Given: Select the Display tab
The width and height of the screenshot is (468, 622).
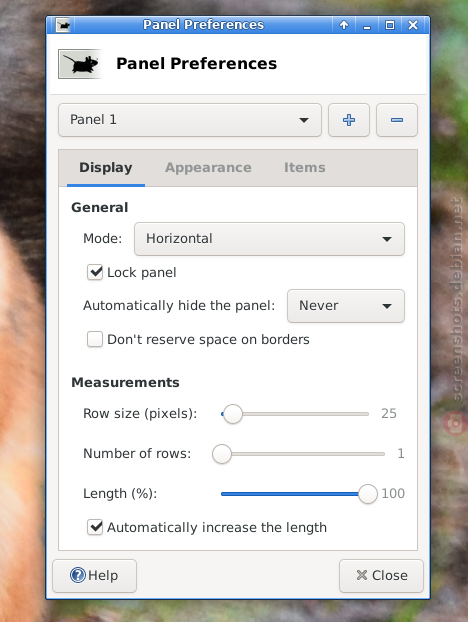Looking at the screenshot, I should [x=105, y=168].
